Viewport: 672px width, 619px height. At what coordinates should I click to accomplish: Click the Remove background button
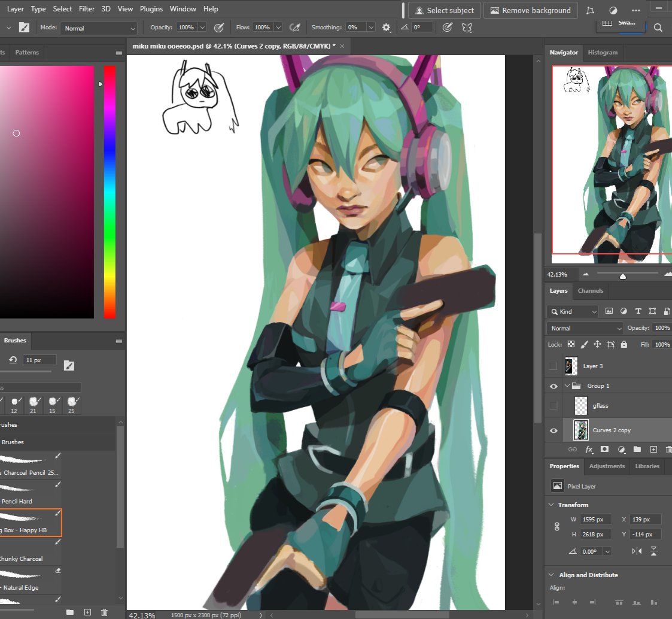530,10
